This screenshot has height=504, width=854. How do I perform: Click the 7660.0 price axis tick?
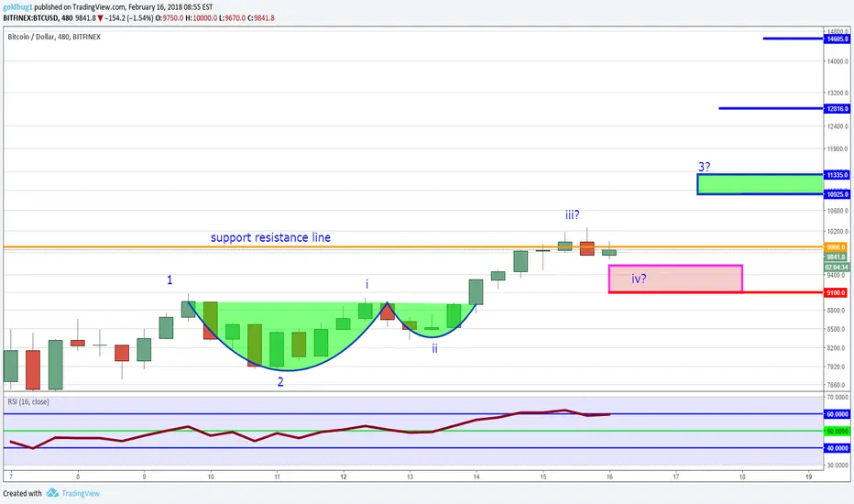[838, 385]
